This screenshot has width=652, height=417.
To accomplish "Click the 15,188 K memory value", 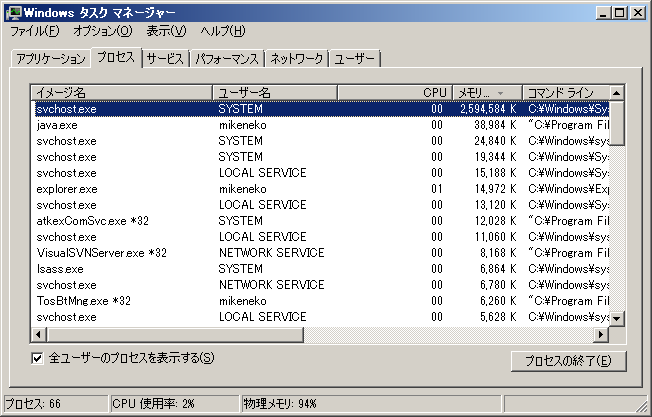I will tap(495, 173).
